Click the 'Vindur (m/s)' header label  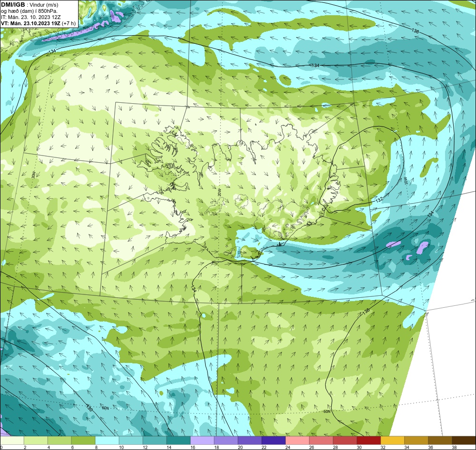tap(45, 5)
